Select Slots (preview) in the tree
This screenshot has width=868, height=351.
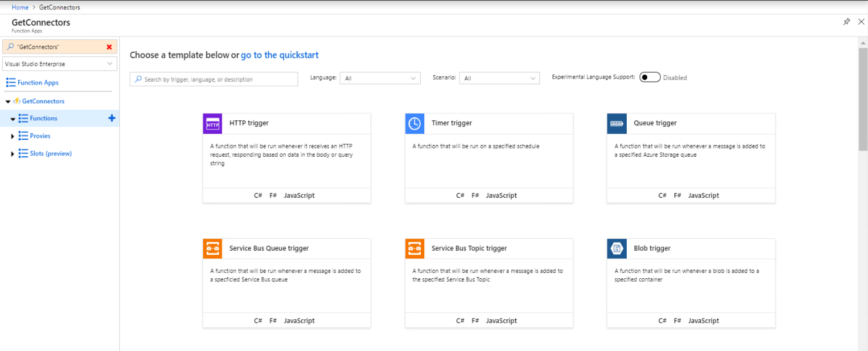(50, 154)
